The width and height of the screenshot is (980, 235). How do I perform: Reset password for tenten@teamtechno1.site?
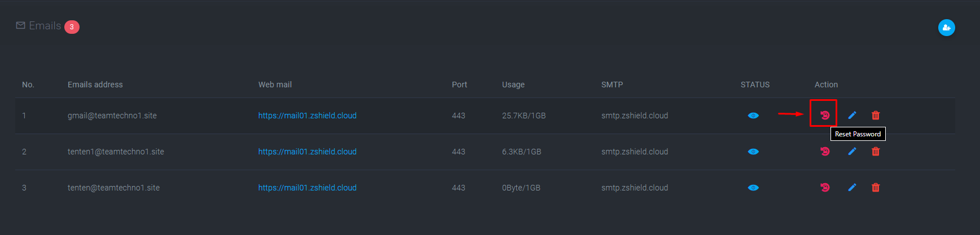tap(825, 187)
